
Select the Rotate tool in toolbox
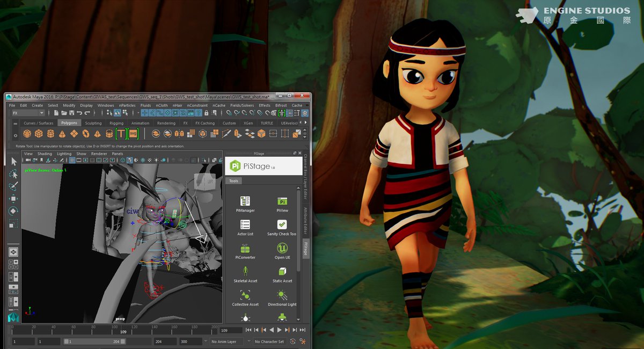point(13,211)
